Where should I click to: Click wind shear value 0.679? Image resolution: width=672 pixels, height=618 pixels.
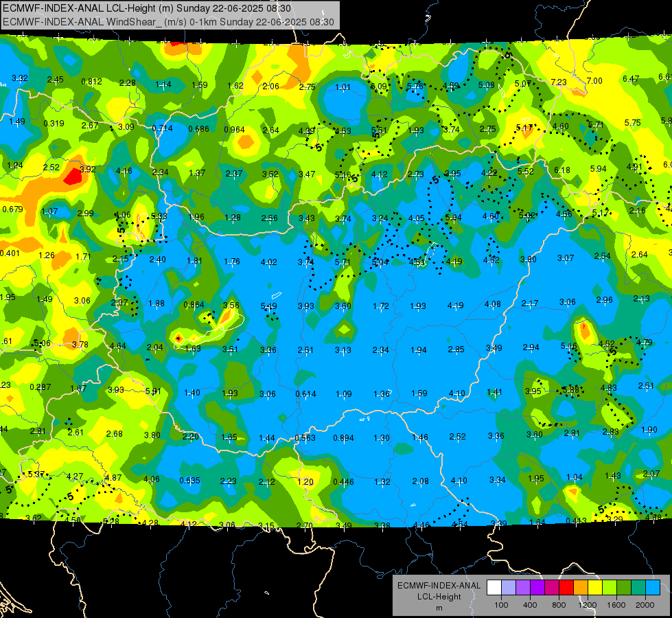(x=13, y=209)
